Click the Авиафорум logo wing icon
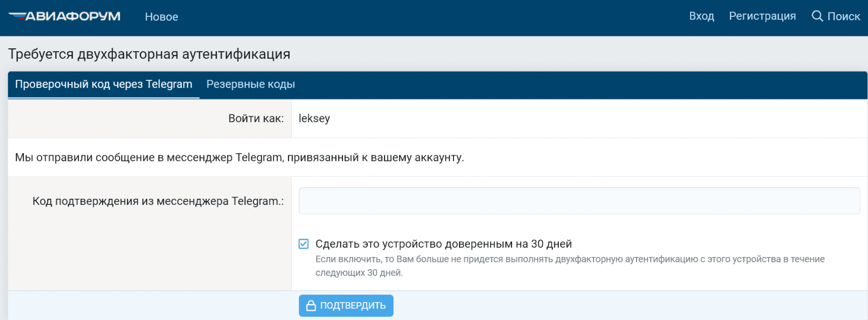 pos(17,16)
